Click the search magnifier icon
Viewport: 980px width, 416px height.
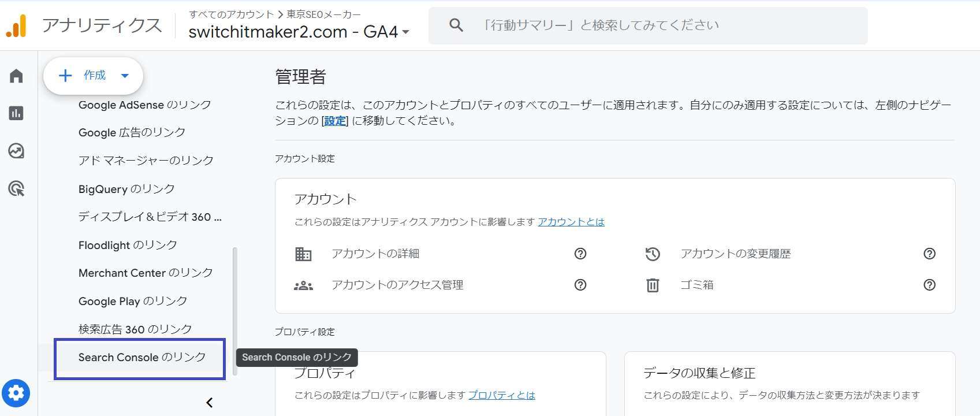tap(456, 25)
